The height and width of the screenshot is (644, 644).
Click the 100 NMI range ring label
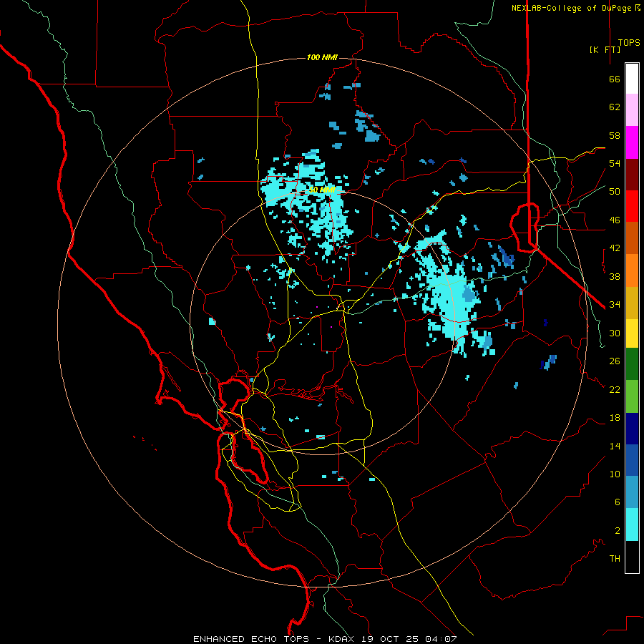(322, 57)
